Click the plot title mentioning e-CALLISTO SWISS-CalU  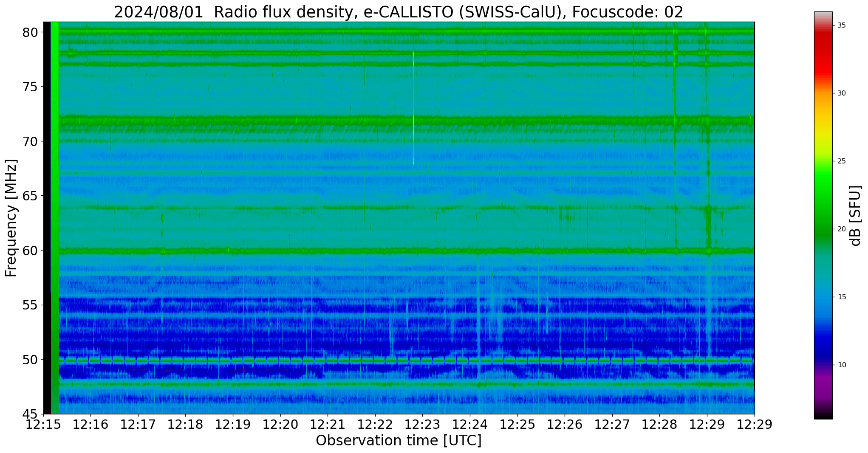coord(399,12)
